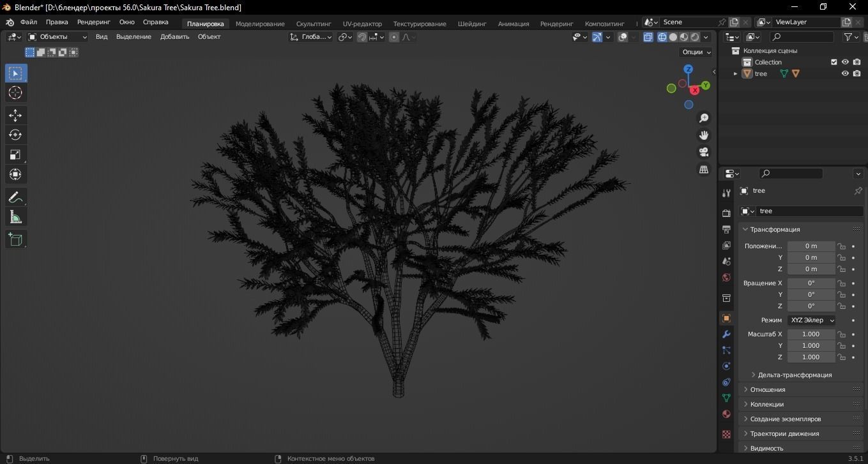
Task: Open the shading options dropdown arrow
Action: click(706, 37)
